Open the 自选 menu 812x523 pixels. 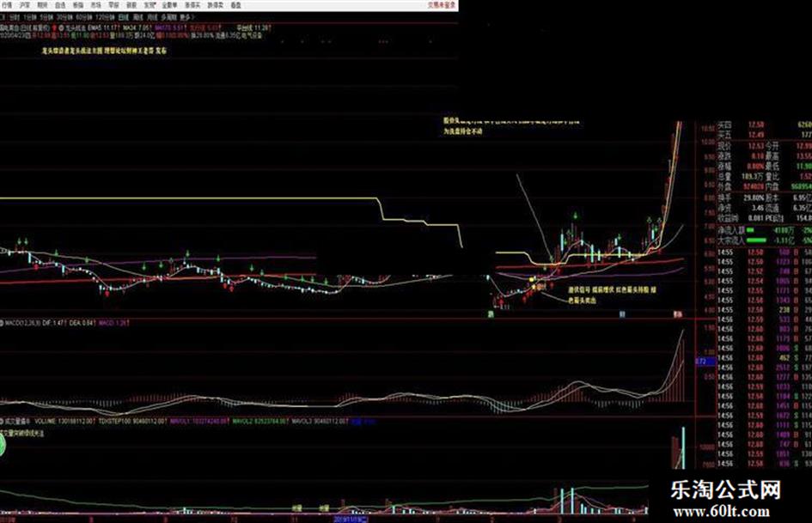61,5
